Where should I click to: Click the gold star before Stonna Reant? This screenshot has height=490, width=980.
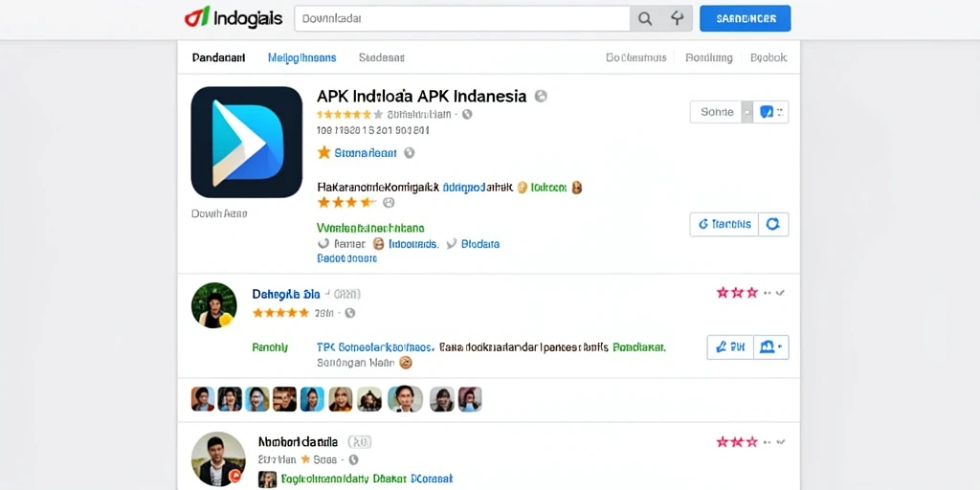pos(323,152)
